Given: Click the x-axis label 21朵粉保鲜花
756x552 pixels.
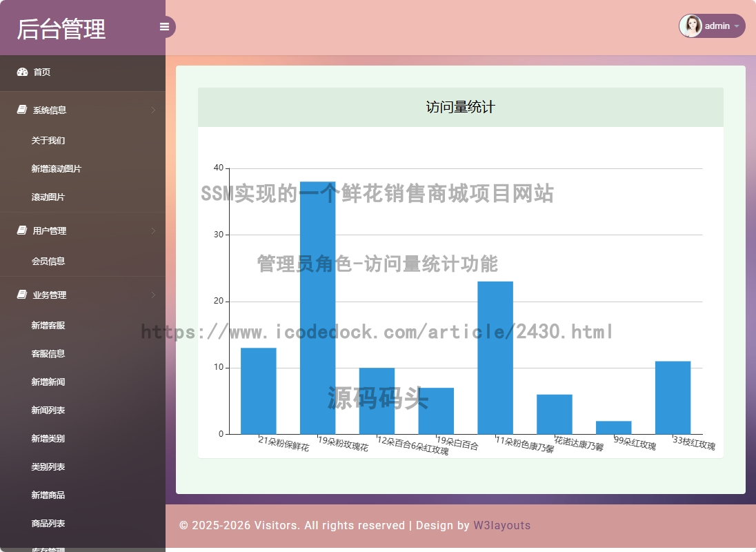Looking at the screenshot, I should (x=283, y=444).
